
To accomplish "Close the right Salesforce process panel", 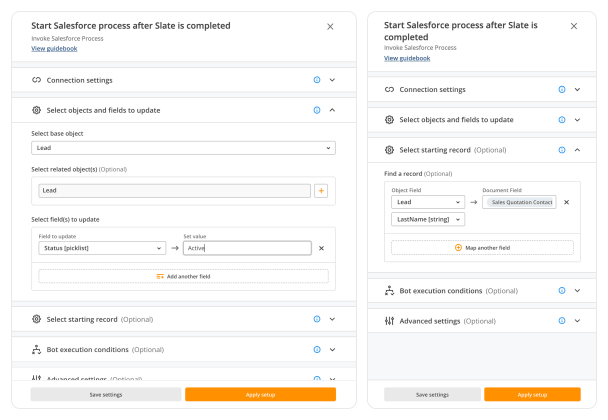I will [574, 26].
